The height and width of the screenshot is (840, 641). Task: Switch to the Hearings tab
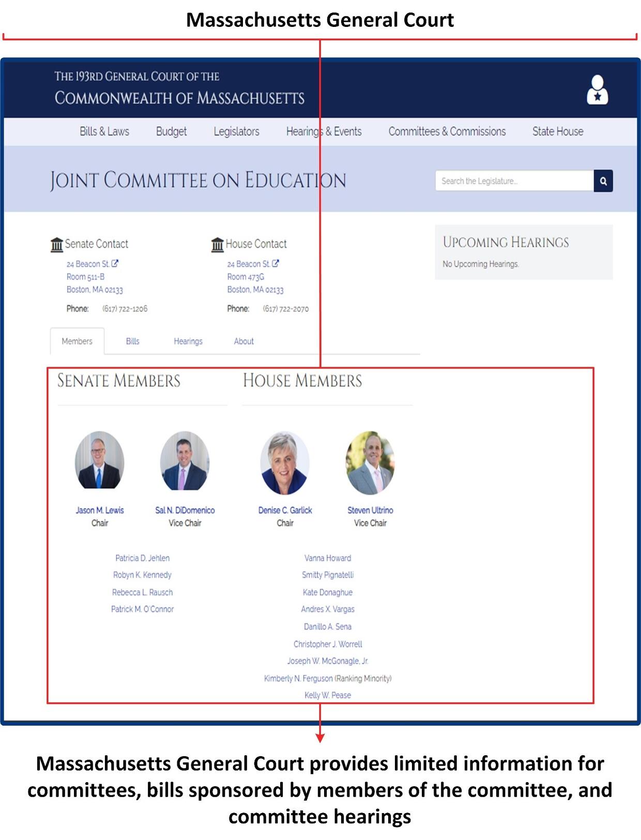click(x=188, y=341)
